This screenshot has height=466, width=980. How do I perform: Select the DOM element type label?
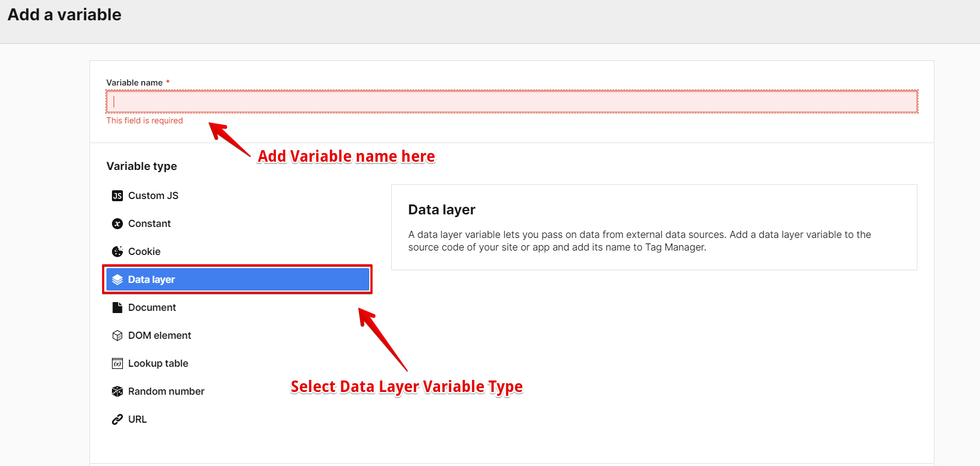point(160,336)
